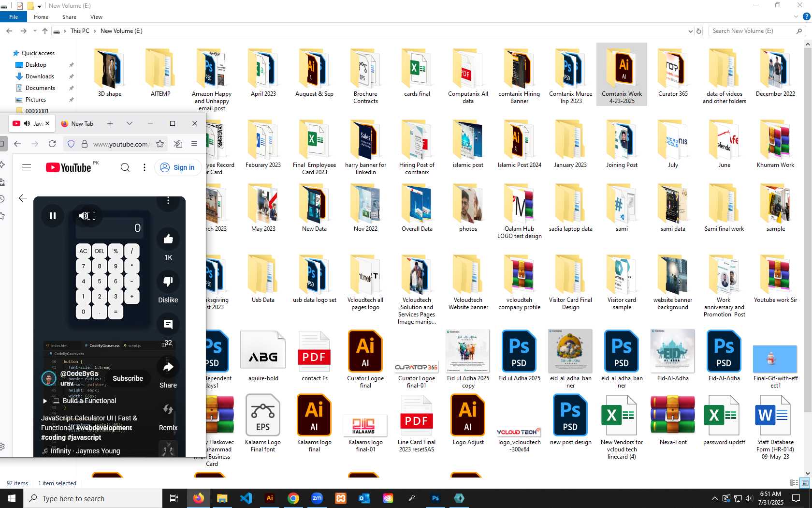The image size is (812, 508).
Task: Open Firefox application menu
Action: point(194,144)
